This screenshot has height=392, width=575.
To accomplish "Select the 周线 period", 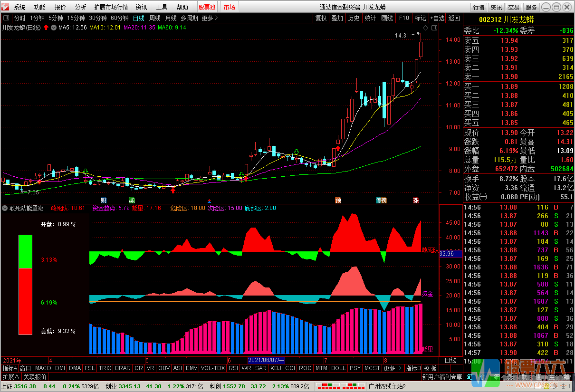I will [x=155, y=19].
